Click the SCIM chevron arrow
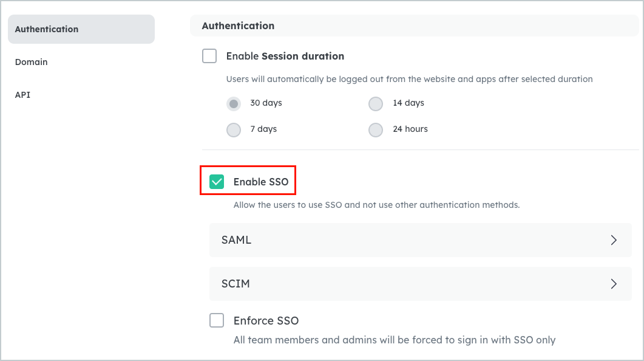The width and height of the screenshot is (644, 361). pos(614,284)
